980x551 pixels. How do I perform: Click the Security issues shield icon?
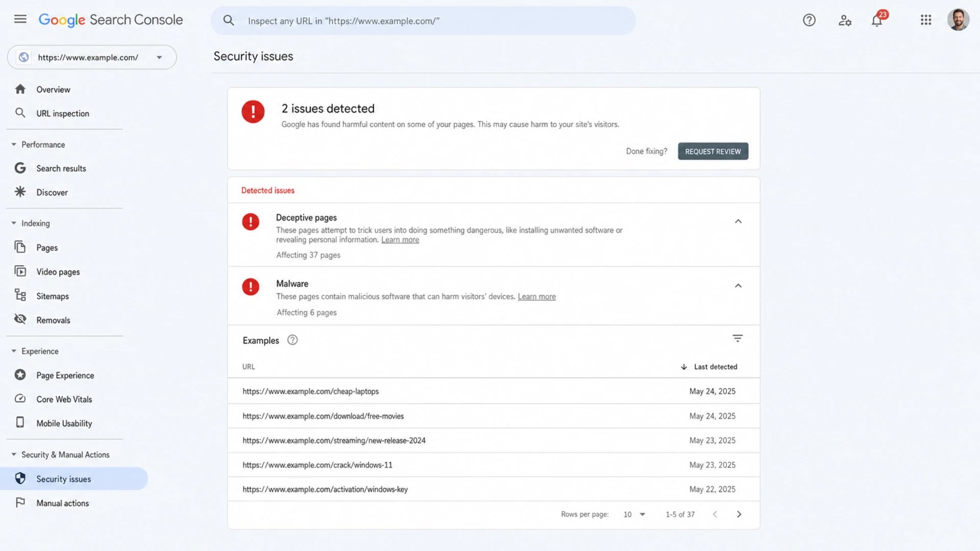tap(20, 479)
